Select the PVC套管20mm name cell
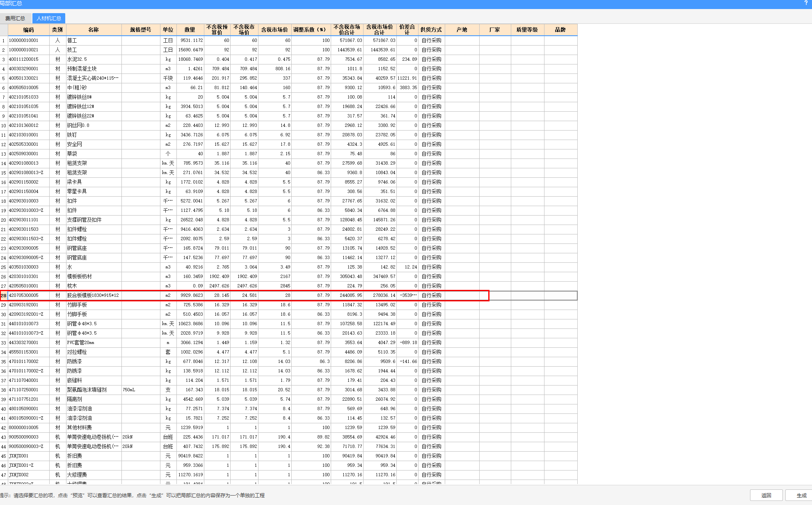The width and height of the screenshot is (812, 505). (94, 343)
